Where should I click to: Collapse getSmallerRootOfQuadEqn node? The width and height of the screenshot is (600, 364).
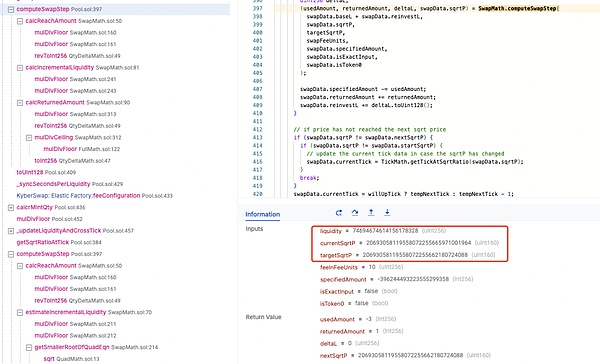tap(29, 348)
